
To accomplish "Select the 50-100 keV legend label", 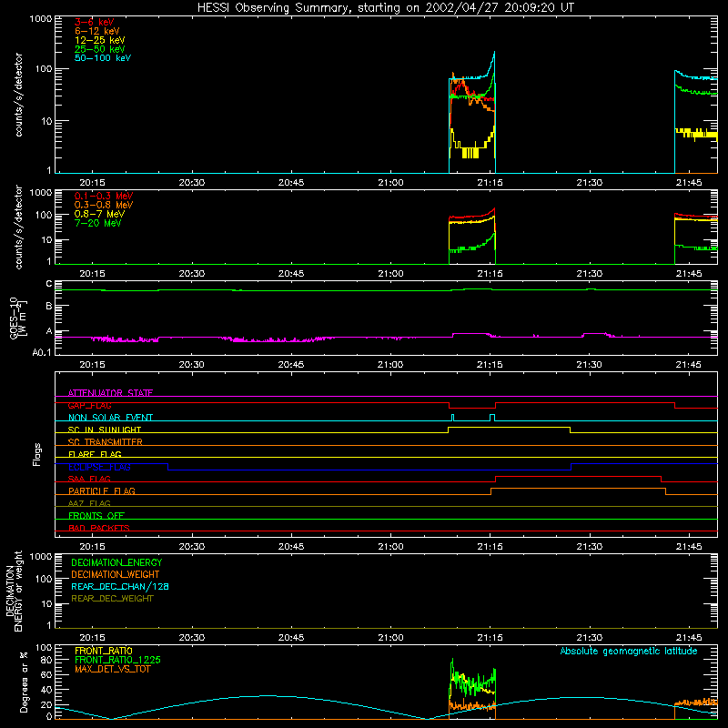I will (x=102, y=58).
